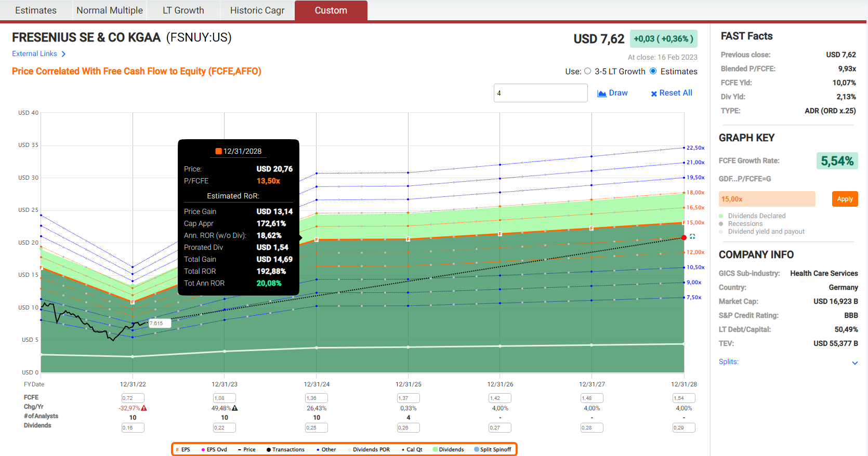The width and height of the screenshot is (868, 456).
Task: Toggle the Transactions legend marker
Action: pyautogui.click(x=269, y=450)
